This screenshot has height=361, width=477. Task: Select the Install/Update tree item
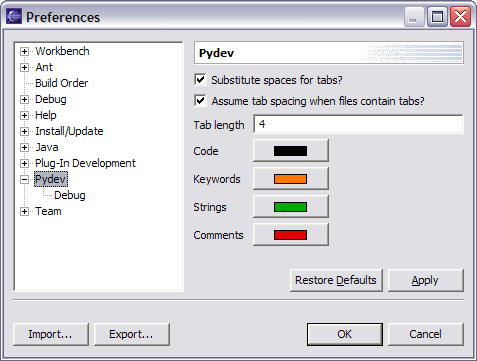[69, 131]
